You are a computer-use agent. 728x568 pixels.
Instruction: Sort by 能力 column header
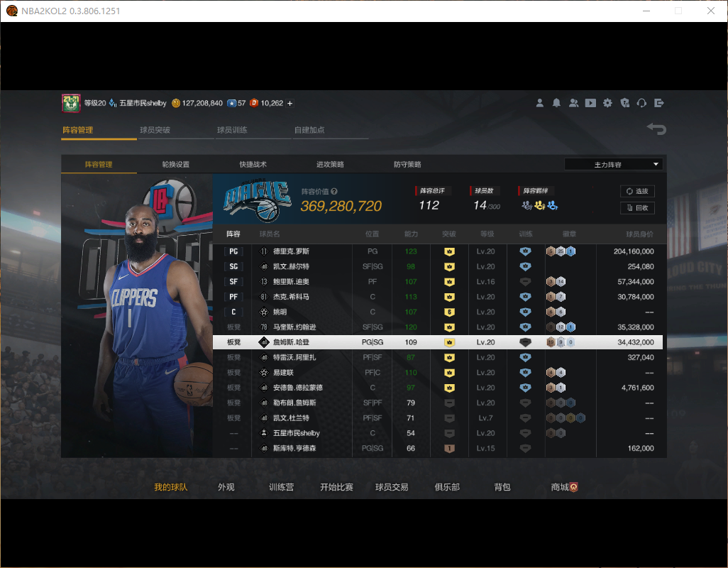click(x=411, y=234)
